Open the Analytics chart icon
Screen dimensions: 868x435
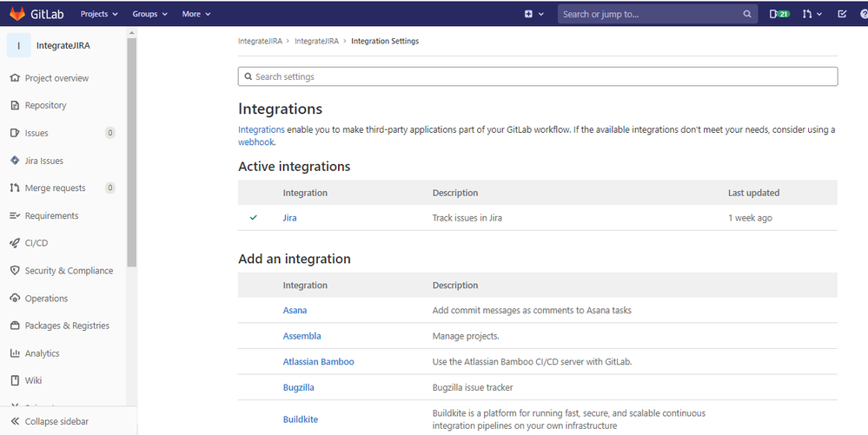[15, 353]
